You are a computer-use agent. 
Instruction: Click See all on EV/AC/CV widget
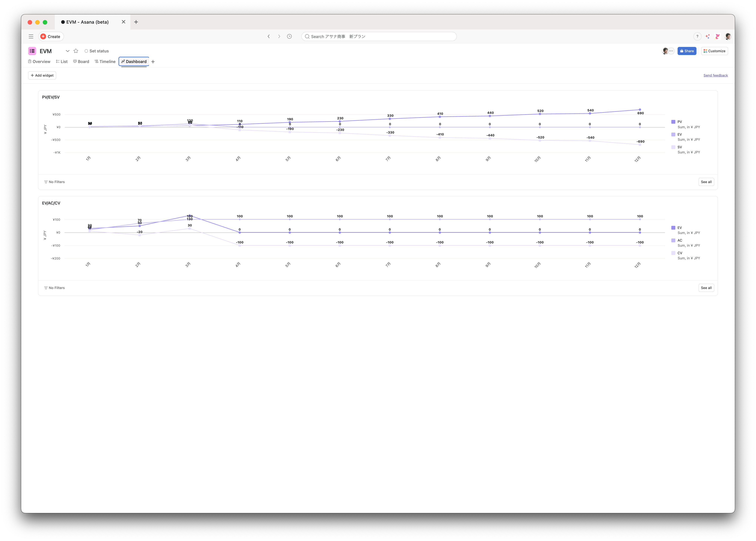click(x=706, y=288)
